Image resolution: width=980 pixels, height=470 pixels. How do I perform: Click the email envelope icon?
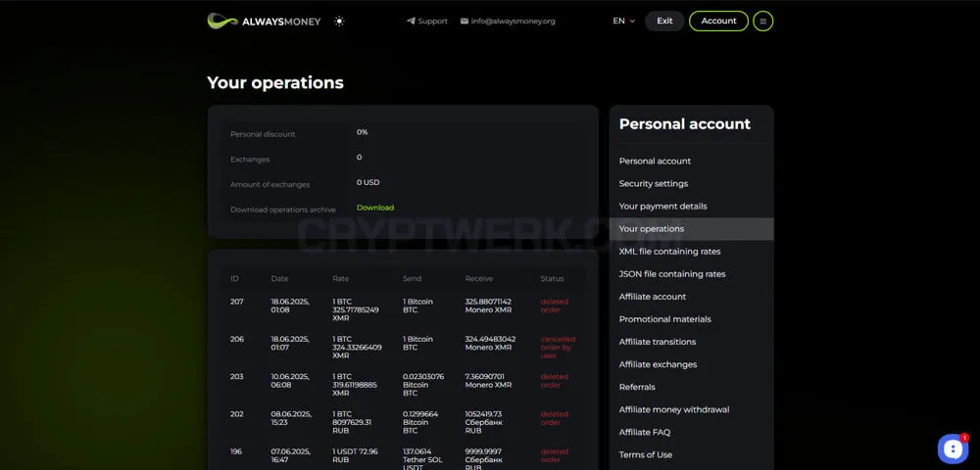pyautogui.click(x=465, y=22)
